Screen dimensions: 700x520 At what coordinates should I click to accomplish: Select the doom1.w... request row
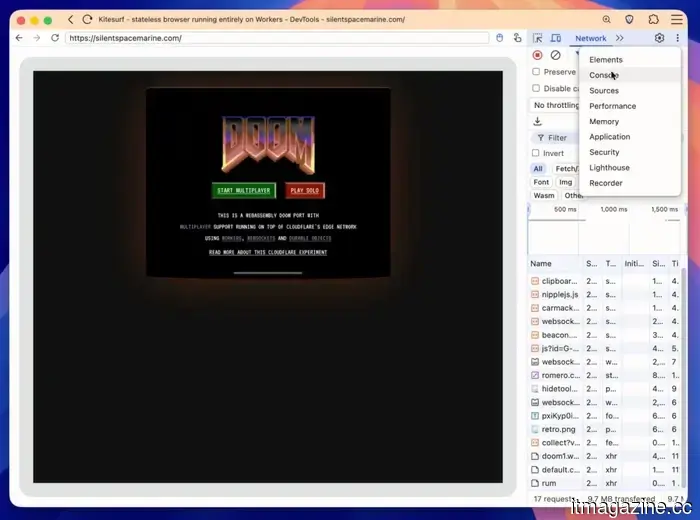coord(605,456)
